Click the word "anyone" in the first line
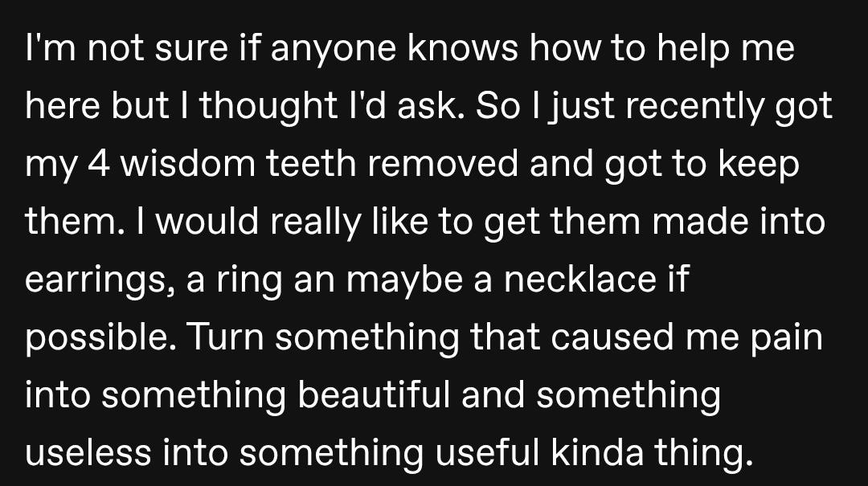Screen dimensions: 868x486 pyautogui.click(x=334, y=49)
